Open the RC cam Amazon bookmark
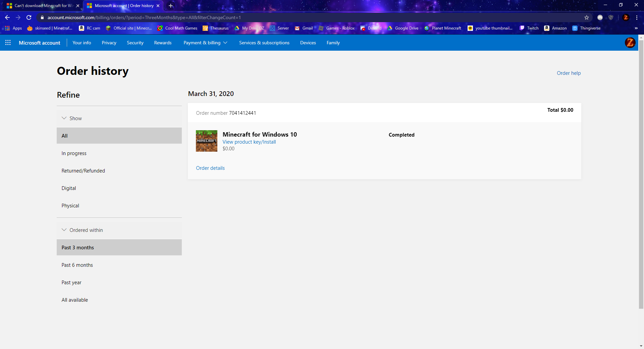This screenshot has width=644, height=349. [x=90, y=28]
